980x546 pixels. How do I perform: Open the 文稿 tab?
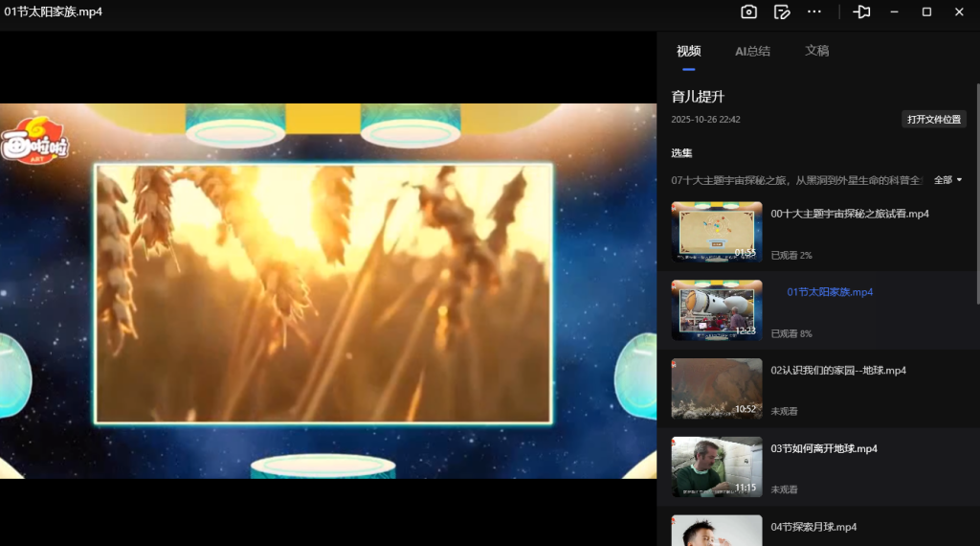(x=816, y=51)
